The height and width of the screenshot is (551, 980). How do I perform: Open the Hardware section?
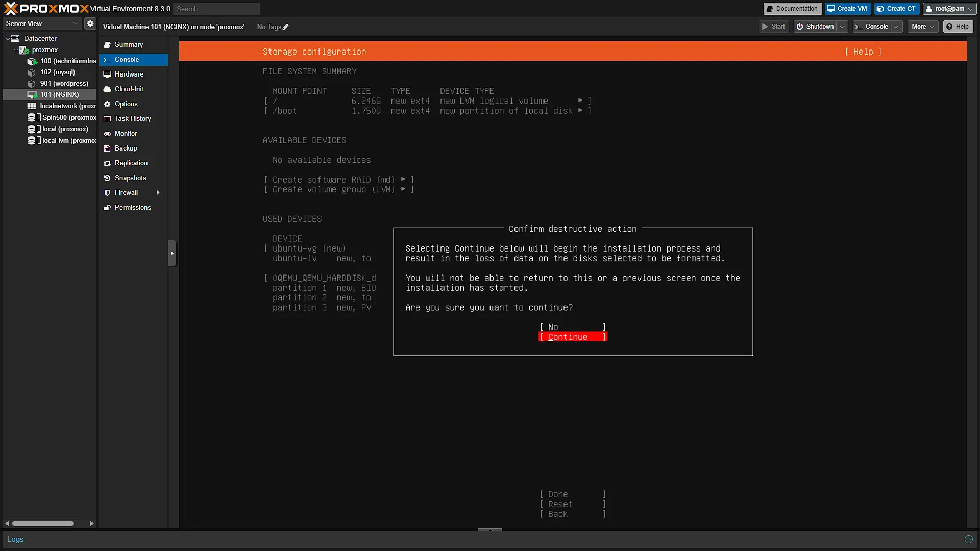click(133, 74)
